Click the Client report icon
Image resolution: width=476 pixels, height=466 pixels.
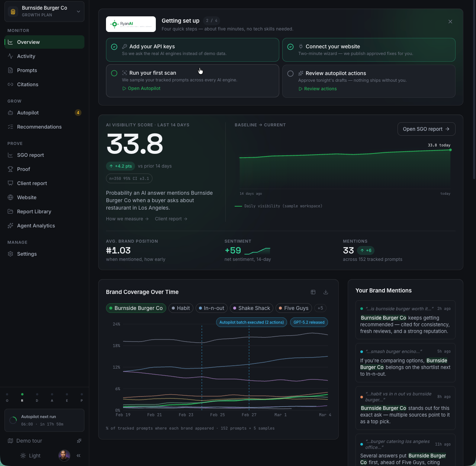click(10, 183)
